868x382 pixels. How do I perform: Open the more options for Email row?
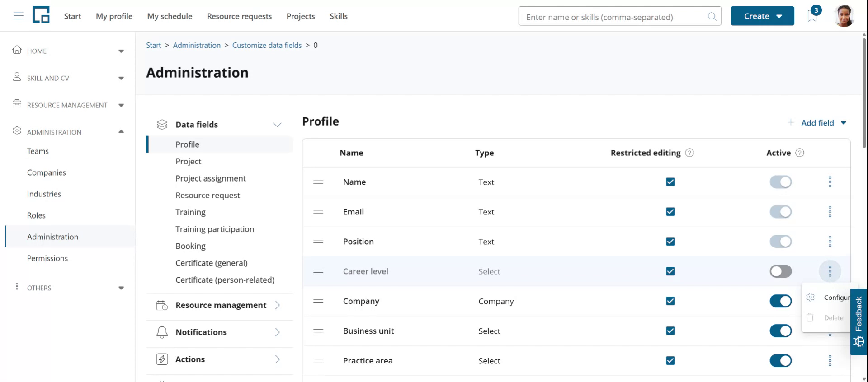[830, 212]
